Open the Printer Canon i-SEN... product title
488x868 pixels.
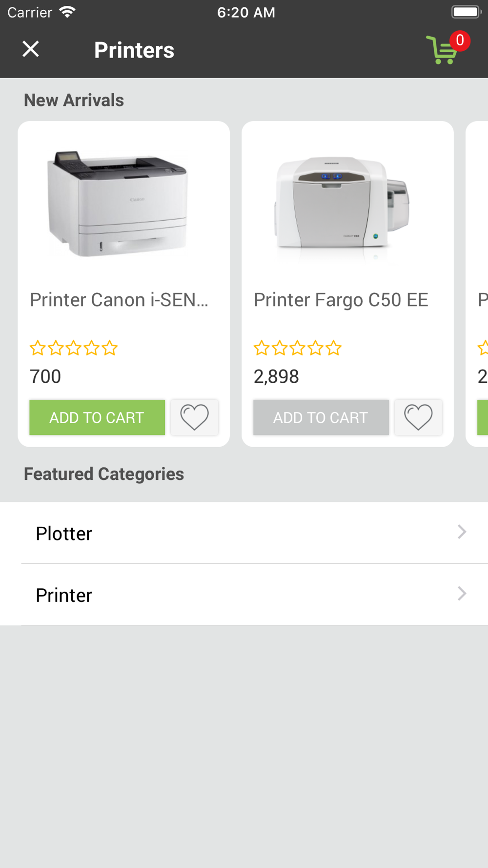coord(119,300)
